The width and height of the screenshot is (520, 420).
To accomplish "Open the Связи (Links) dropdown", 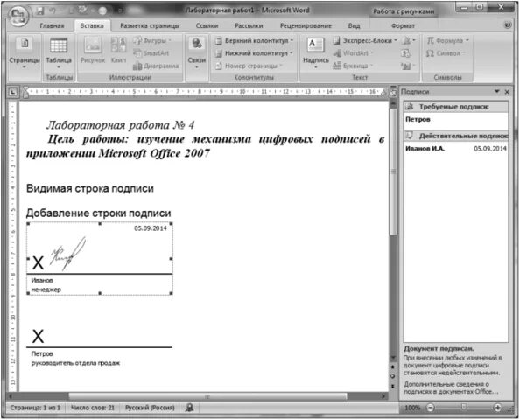I will click(197, 52).
